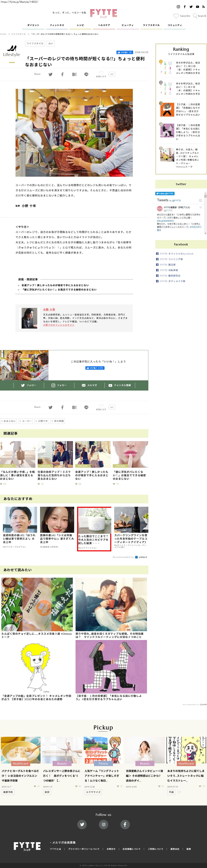
Task: Open Search with the magnifier icon
Action: point(195,16)
